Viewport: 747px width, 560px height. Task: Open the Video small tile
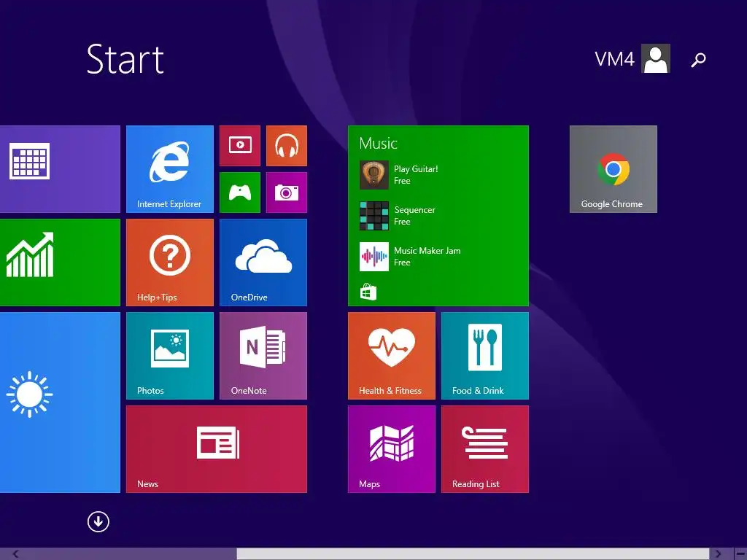239,146
